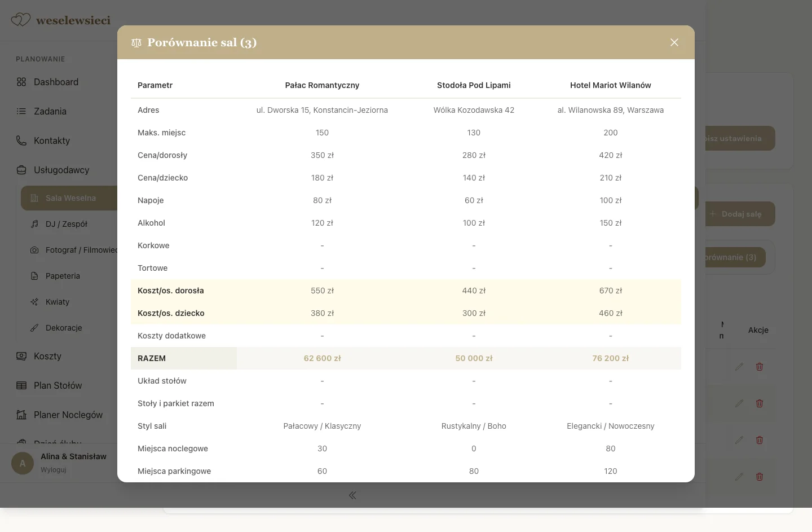The height and width of the screenshot is (532, 812).
Task: Open the Kwiaty submenu item
Action: [x=58, y=302]
